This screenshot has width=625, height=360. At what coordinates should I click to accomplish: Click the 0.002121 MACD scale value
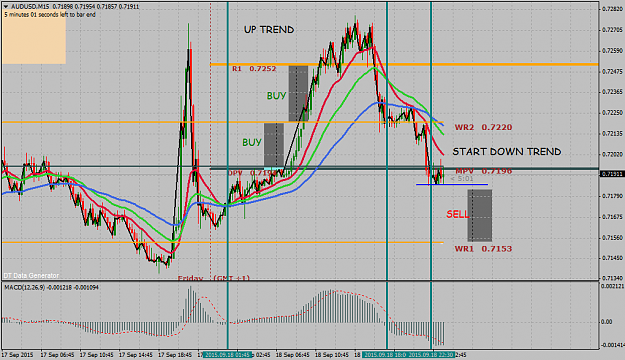click(x=612, y=286)
